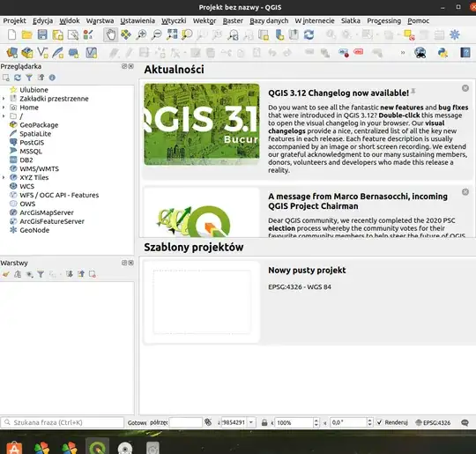Click the New Print Layout icon

point(57,35)
